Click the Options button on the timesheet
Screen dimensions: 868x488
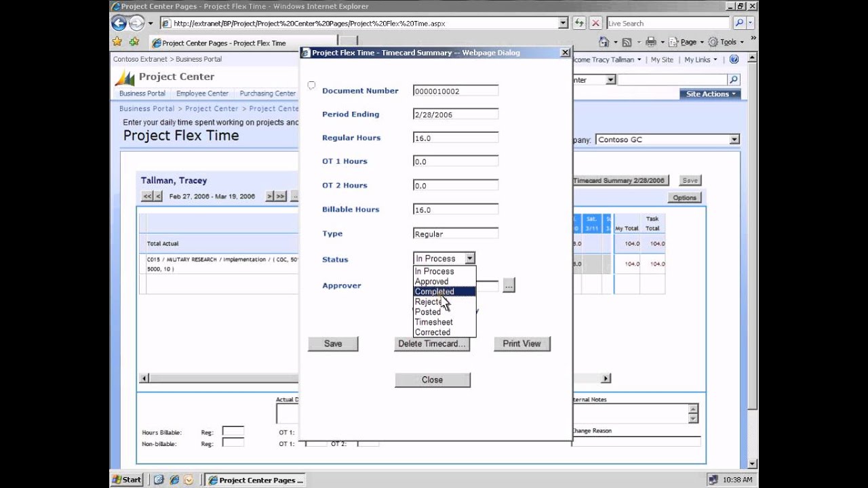tap(684, 198)
